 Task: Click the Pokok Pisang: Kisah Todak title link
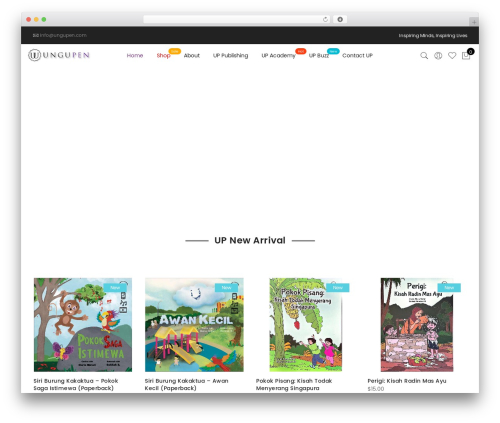coord(294,384)
